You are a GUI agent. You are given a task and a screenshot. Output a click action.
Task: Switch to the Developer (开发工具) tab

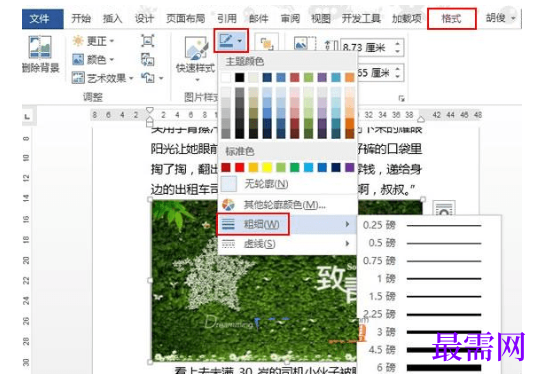pos(361,18)
